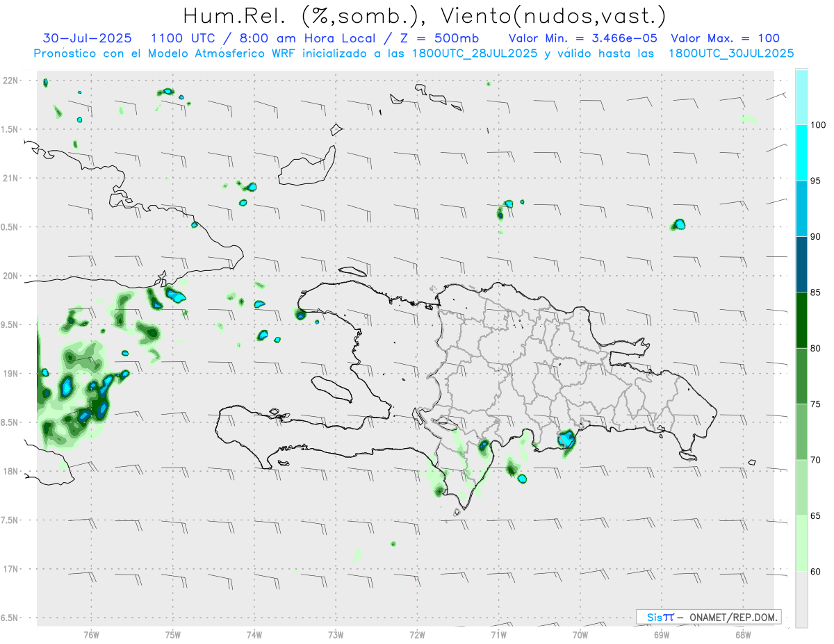Screen dimensions: 834x644
Task: Click the light green 65–70 colorbar segment
Action: [x=801, y=488]
